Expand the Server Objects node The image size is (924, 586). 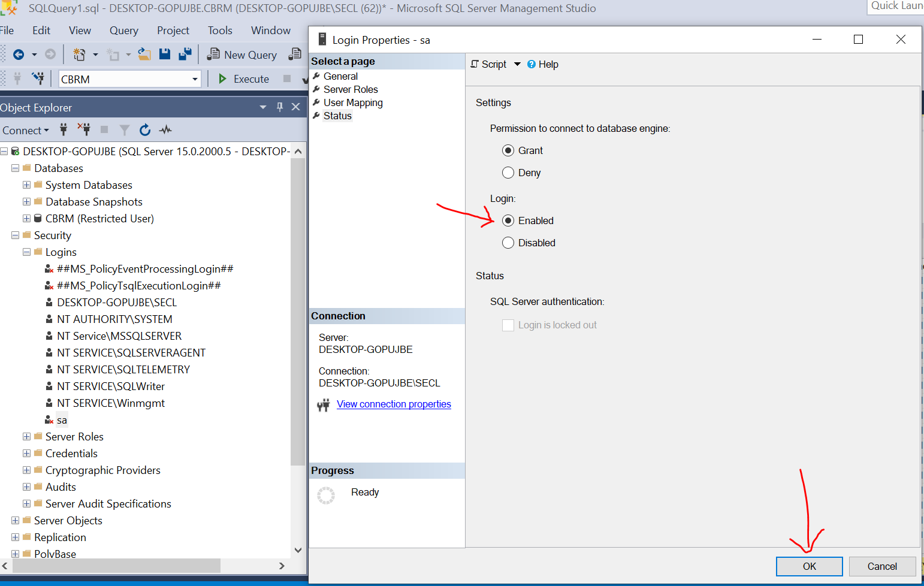tap(15, 521)
